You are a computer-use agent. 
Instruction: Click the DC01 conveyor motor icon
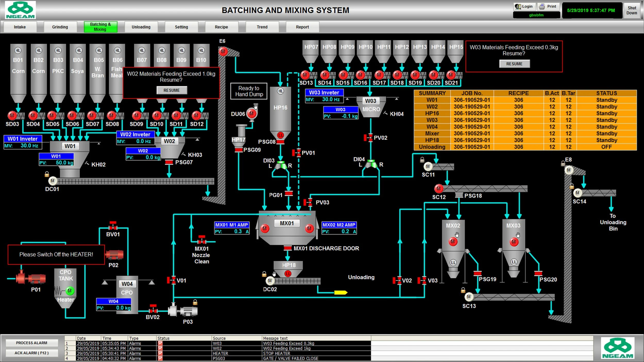pos(53,181)
